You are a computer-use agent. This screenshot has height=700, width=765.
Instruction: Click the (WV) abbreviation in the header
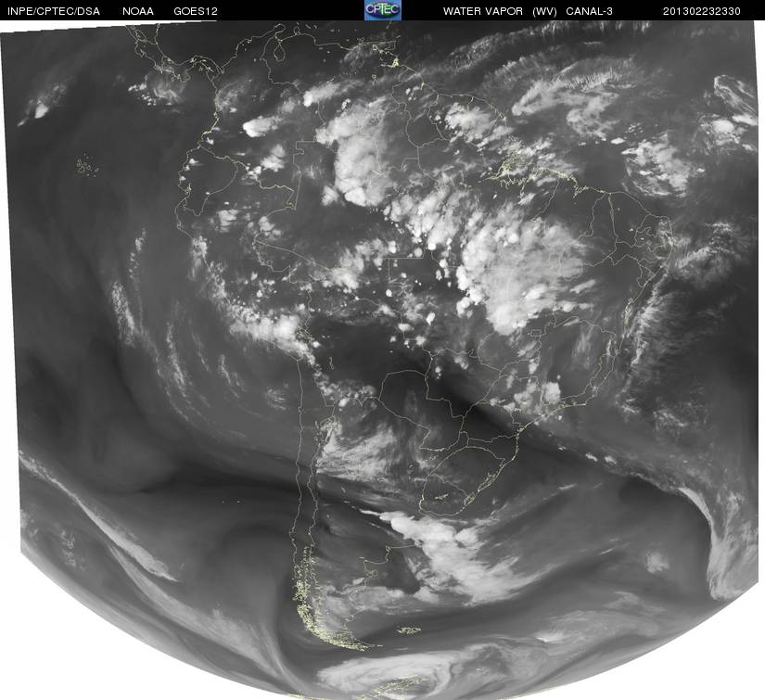[x=544, y=11]
